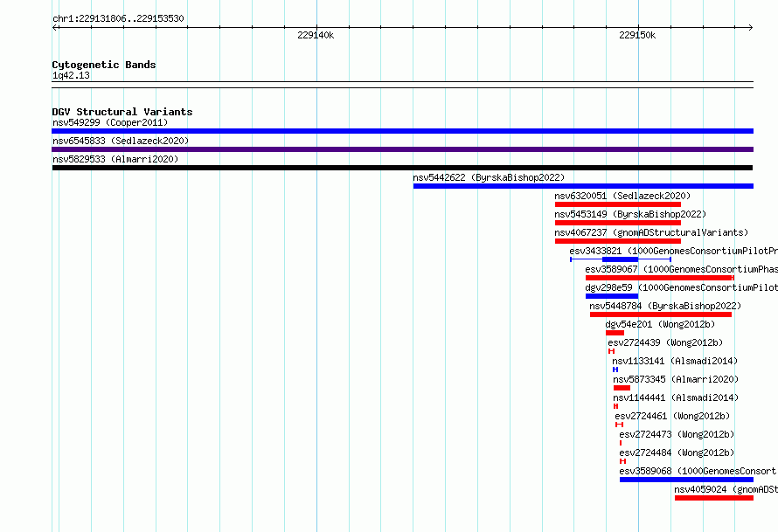
Task: Open the nsv5453149 (ByrskaBishop2022) label
Action: [x=630, y=214]
